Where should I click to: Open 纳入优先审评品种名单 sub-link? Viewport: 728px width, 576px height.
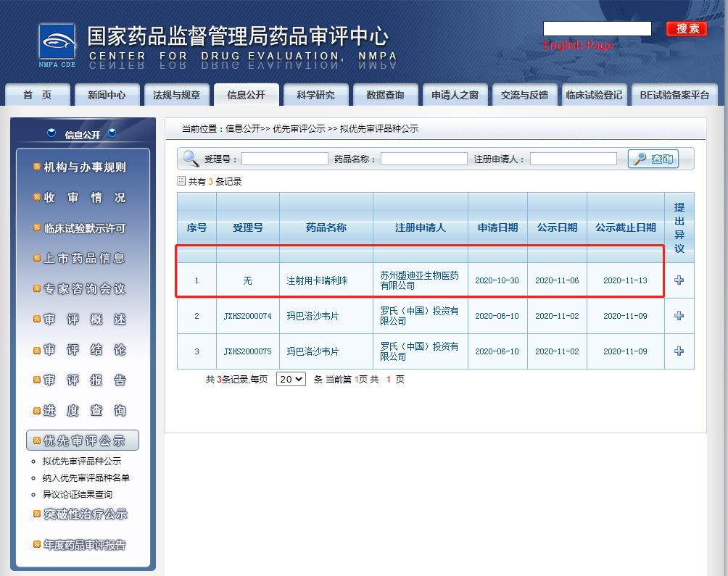(x=86, y=477)
